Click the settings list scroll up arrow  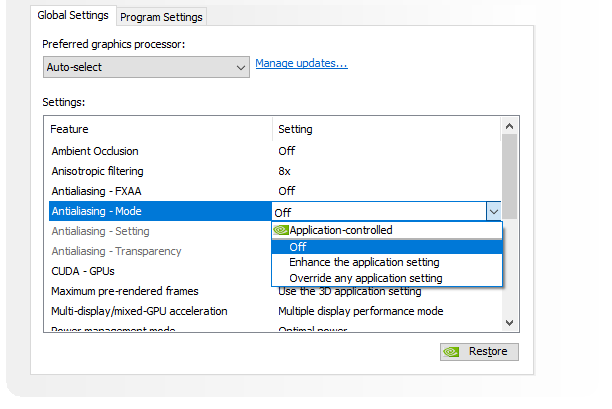509,126
